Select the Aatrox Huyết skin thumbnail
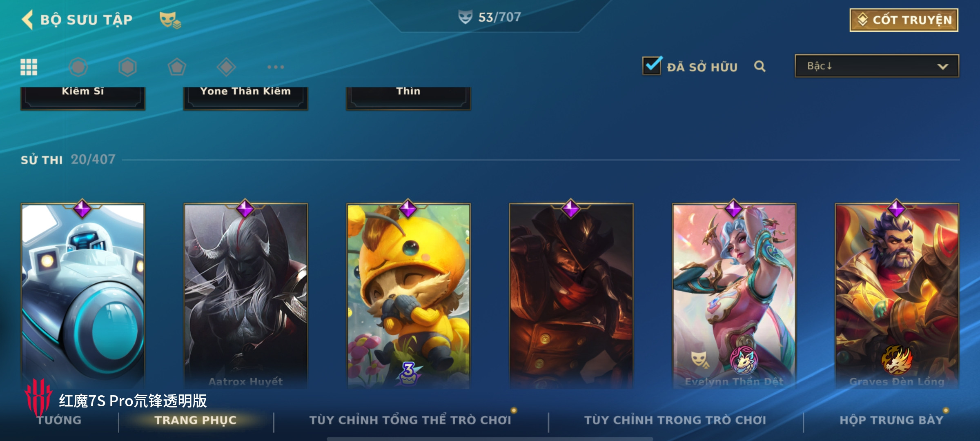 pyautogui.click(x=245, y=295)
